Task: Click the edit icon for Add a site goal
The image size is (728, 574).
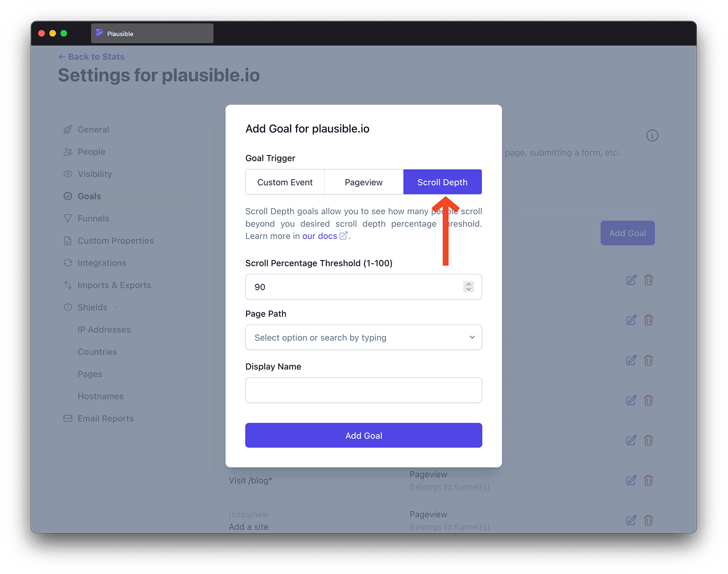Action: click(x=631, y=520)
